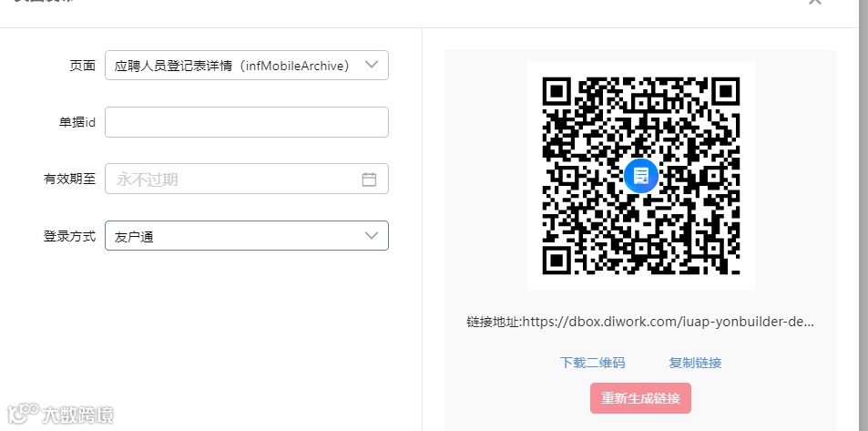The width and height of the screenshot is (868, 431).
Task: Click the 链接地址 URL text
Action: point(640,322)
